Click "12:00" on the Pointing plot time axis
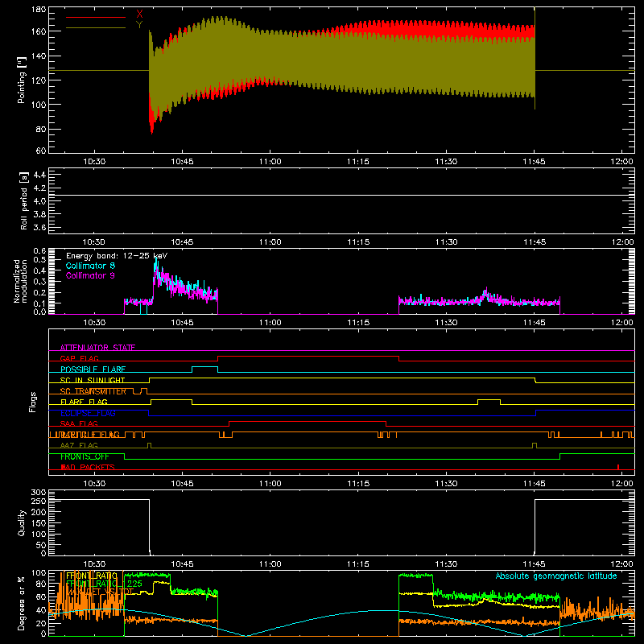This screenshot has width=644, height=644. tap(622, 162)
